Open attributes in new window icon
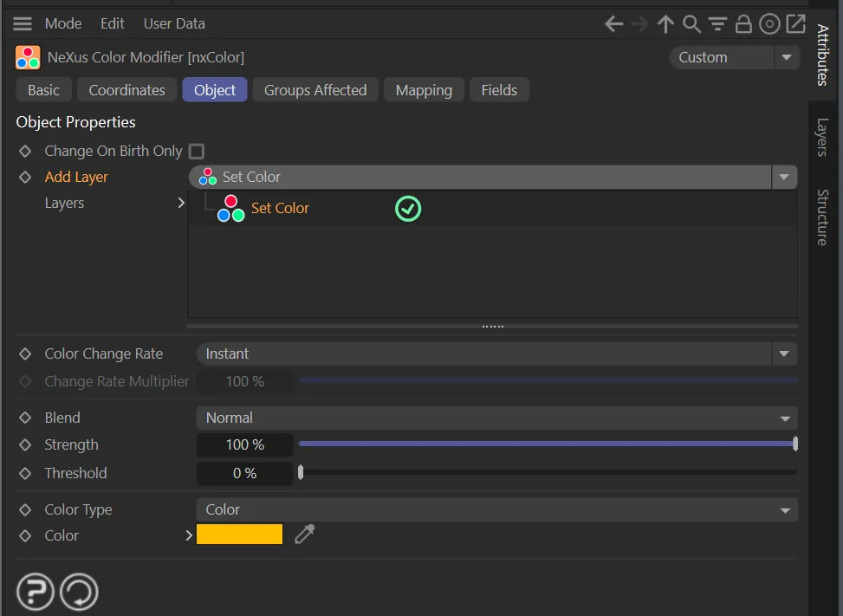843x616 pixels. pyautogui.click(x=795, y=24)
